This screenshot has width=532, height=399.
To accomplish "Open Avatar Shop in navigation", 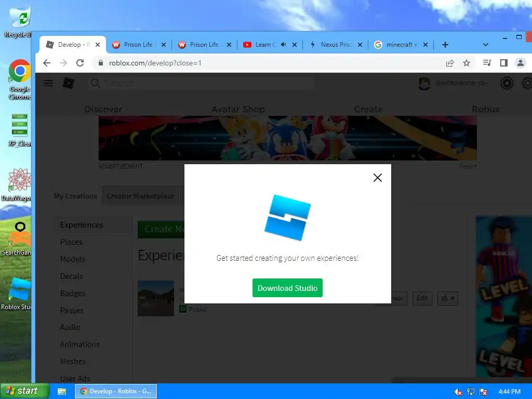I will (x=238, y=109).
